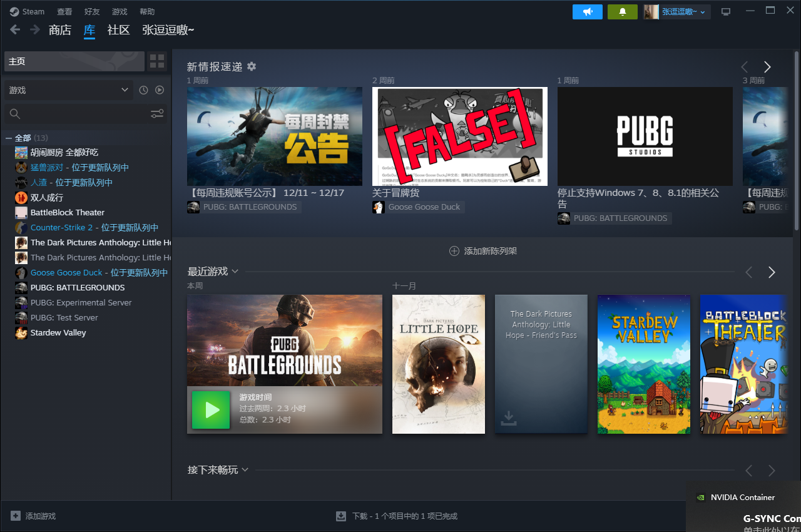Viewport: 801px width, 532px height.
Task: Open advanced filter settings icon
Action: click(157, 114)
